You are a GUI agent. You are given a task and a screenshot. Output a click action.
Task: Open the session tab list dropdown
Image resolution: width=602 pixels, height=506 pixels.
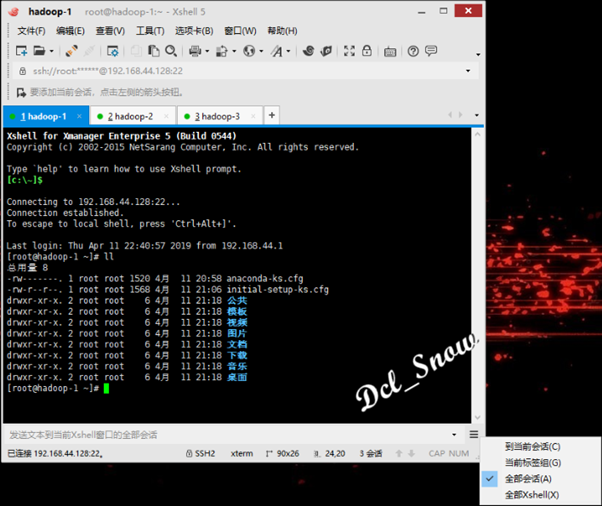tap(476, 115)
